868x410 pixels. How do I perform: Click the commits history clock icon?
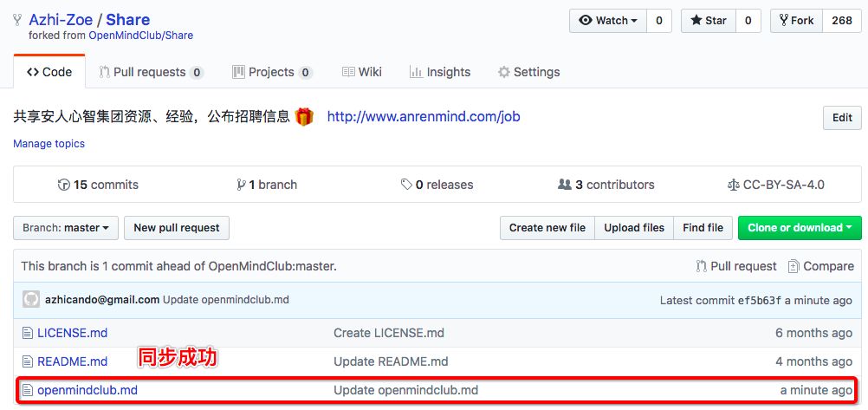click(63, 185)
